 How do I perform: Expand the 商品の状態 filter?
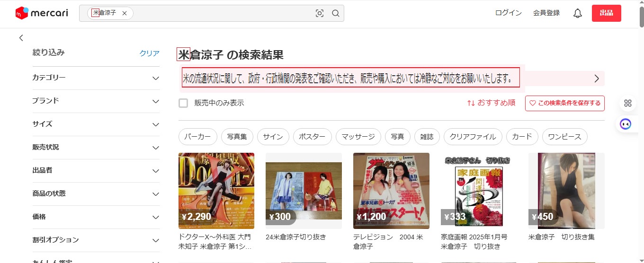pyautogui.click(x=96, y=193)
